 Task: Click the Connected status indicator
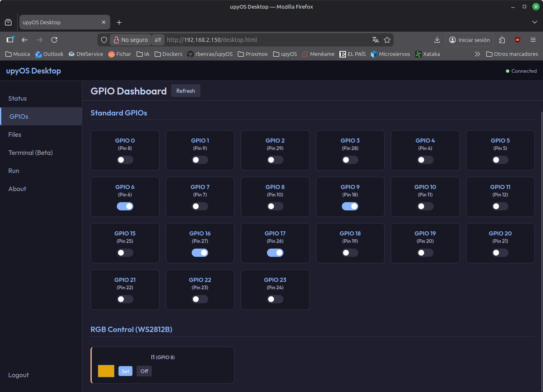(521, 71)
